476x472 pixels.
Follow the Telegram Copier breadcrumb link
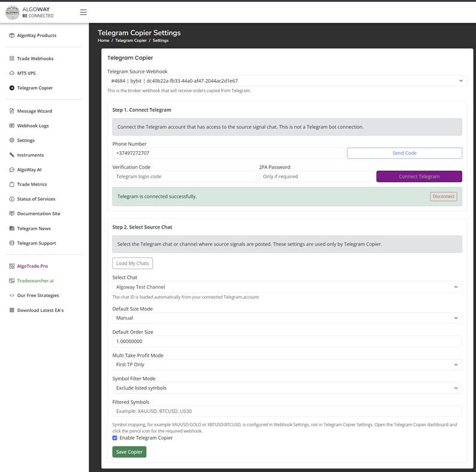pos(131,40)
